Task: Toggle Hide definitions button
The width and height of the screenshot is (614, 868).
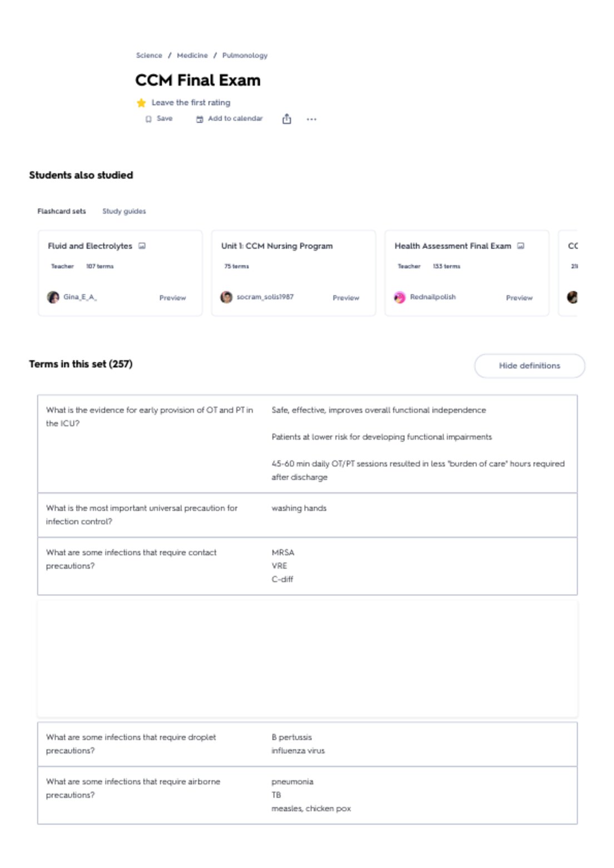Action: (x=529, y=366)
